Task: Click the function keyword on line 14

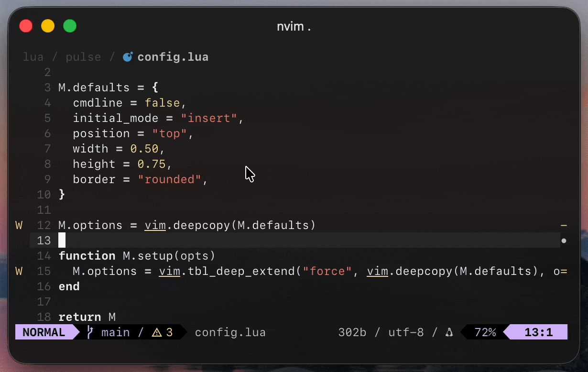Action: point(87,256)
